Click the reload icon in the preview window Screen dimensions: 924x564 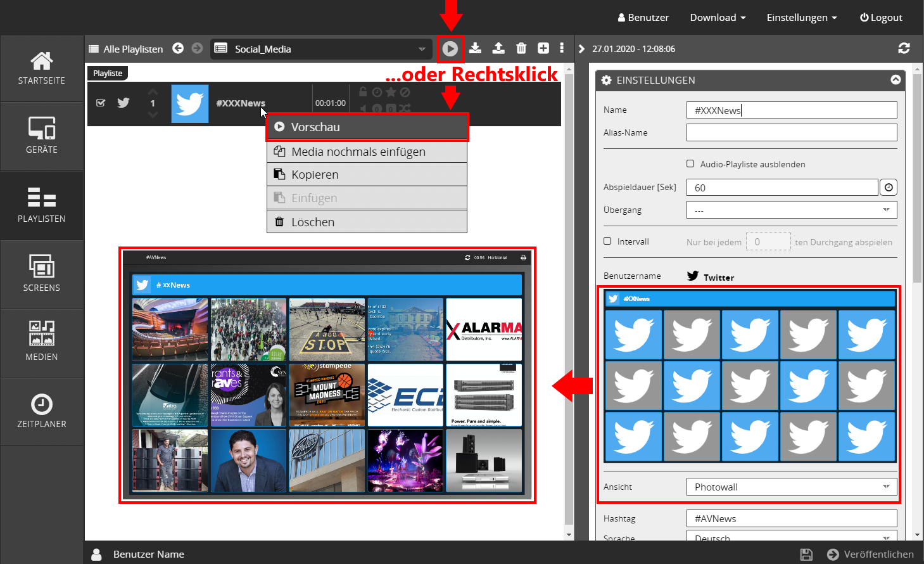[467, 258]
